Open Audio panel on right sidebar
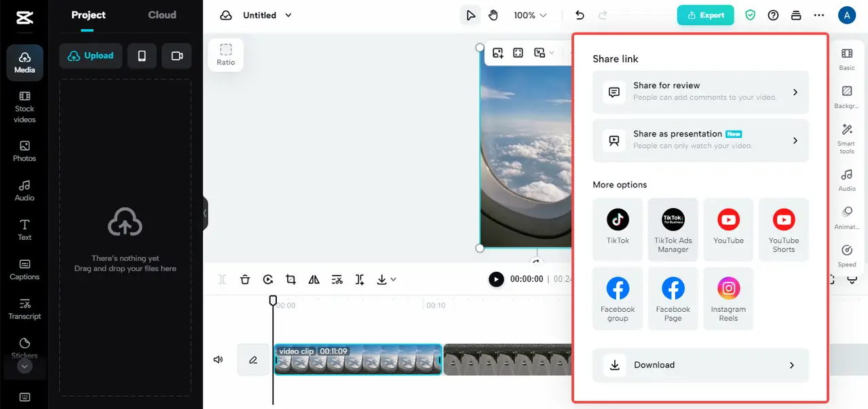868x409 pixels. tap(847, 180)
